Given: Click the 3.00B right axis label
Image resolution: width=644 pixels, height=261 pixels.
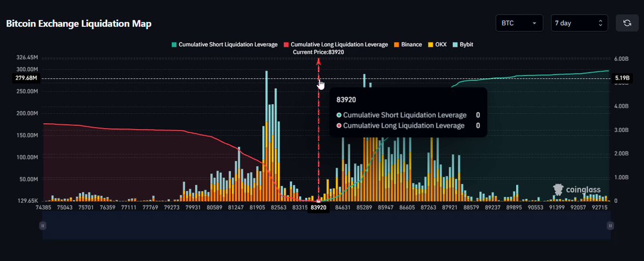Looking at the screenshot, I should [x=621, y=130].
